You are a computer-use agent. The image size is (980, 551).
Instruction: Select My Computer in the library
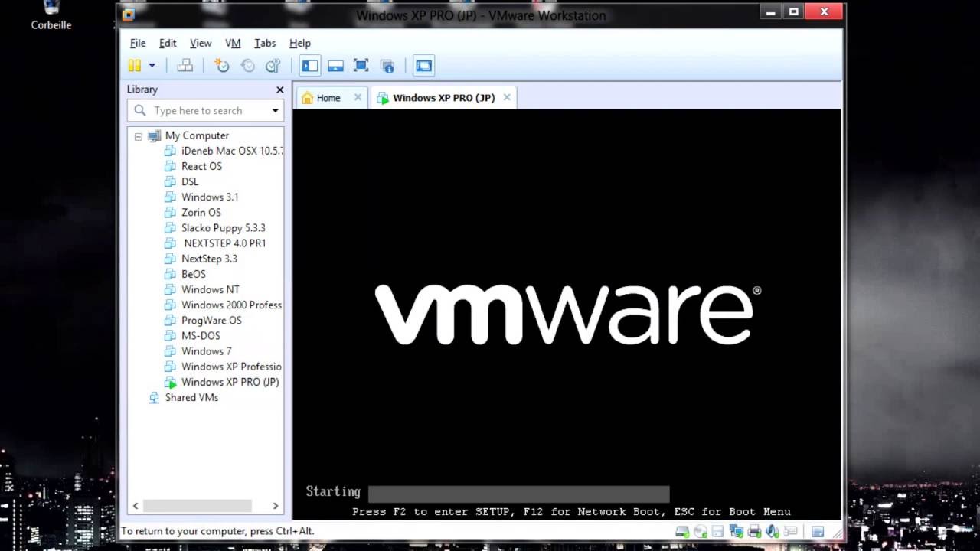[x=197, y=135]
